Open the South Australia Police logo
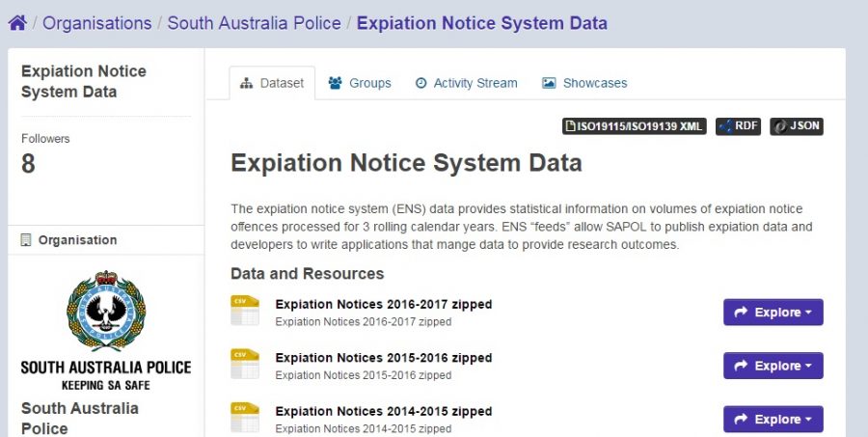The height and width of the screenshot is (437, 868). tap(106, 331)
